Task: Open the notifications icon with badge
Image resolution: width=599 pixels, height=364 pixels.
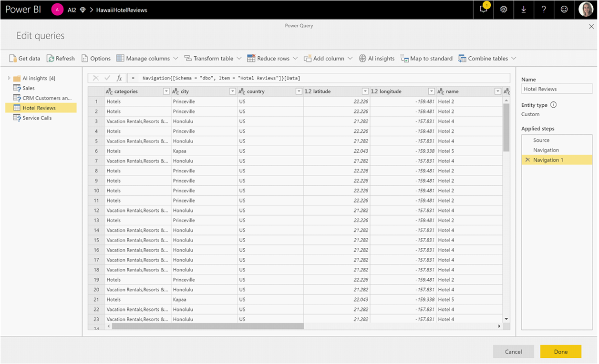Action: tap(484, 9)
